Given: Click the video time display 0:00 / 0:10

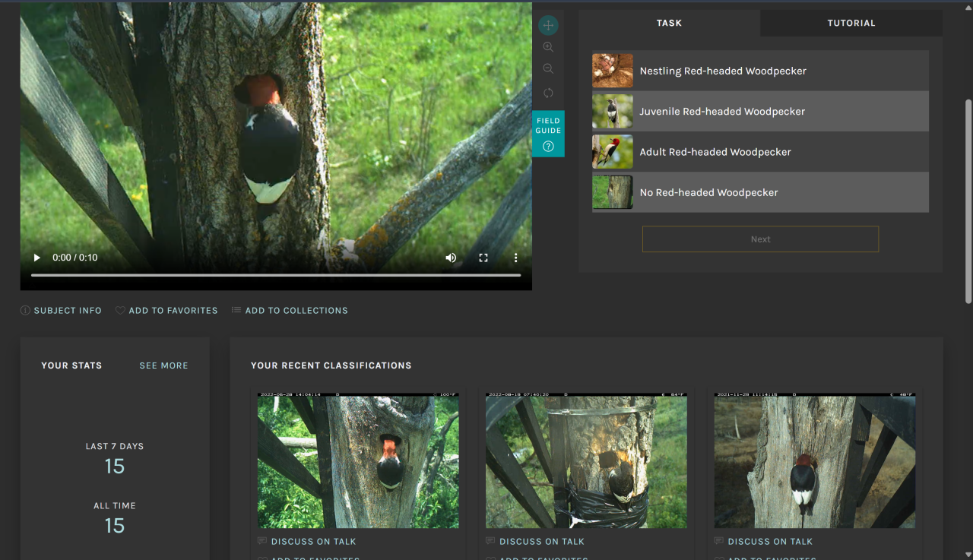Looking at the screenshot, I should tap(75, 258).
